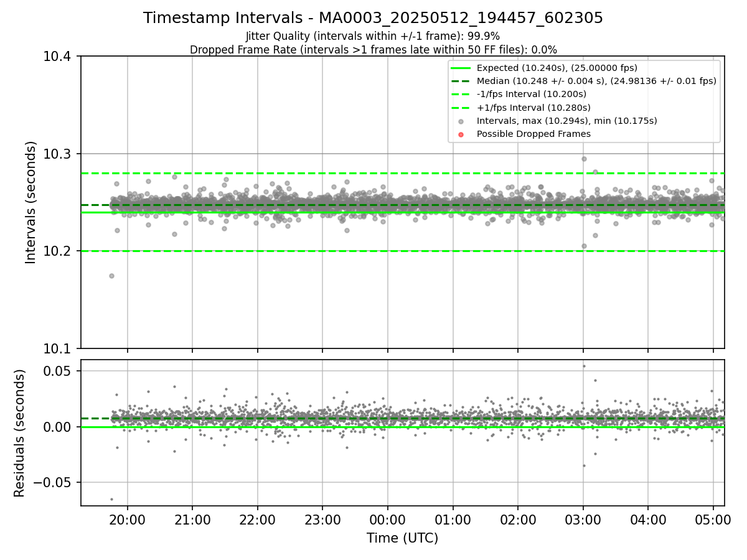Click the minimum interval point near 10.175s
The height and width of the screenshot is (560, 747).
click(111, 276)
